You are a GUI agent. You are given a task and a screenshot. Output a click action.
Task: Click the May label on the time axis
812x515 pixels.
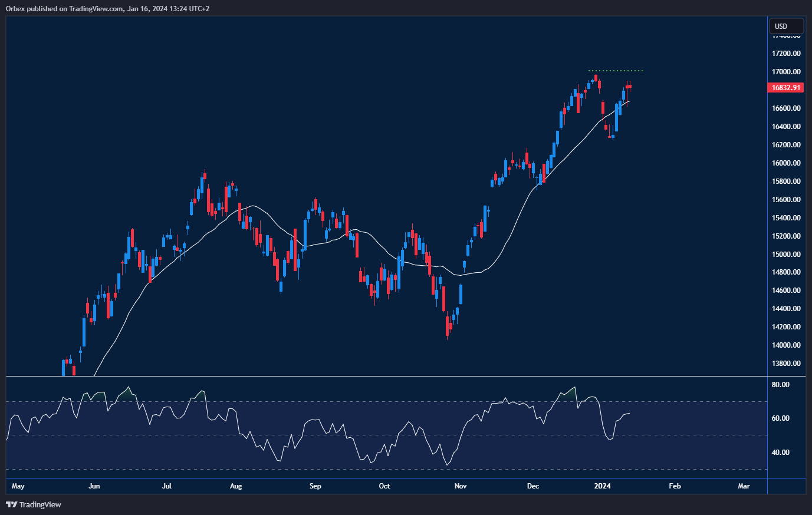(18, 486)
